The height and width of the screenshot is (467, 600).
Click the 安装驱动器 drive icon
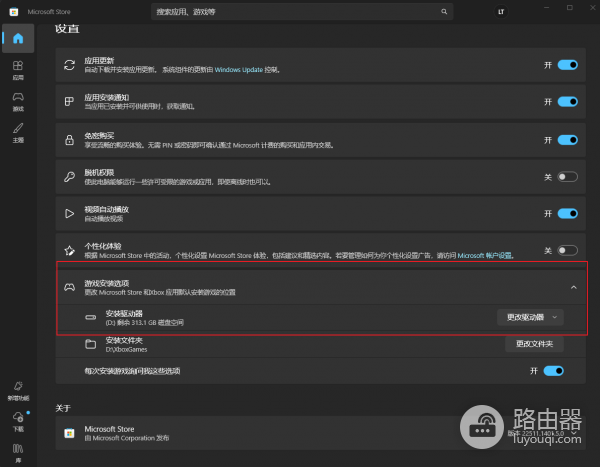click(91, 317)
